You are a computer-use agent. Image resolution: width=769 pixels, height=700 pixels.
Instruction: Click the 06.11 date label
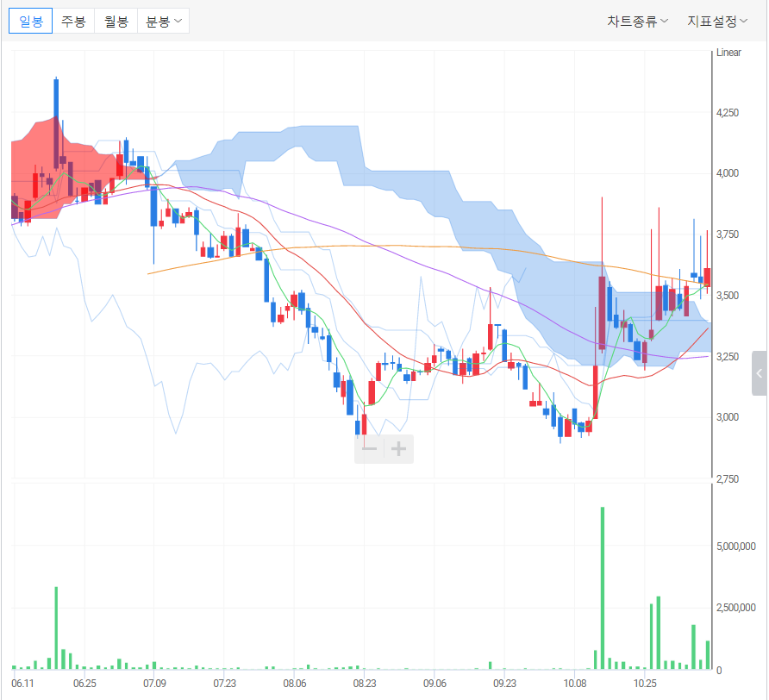click(x=22, y=684)
